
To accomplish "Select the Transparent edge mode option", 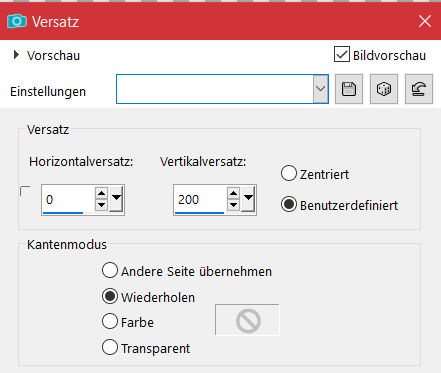I will [x=110, y=347].
